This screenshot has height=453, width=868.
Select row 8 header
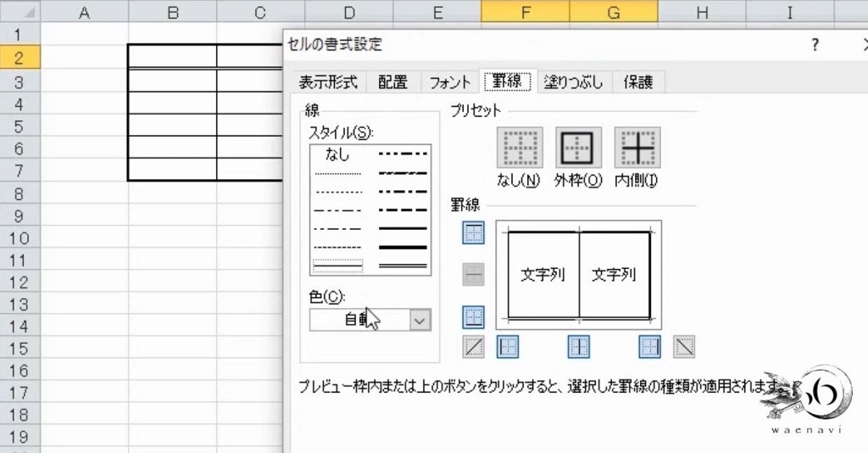click(x=20, y=193)
